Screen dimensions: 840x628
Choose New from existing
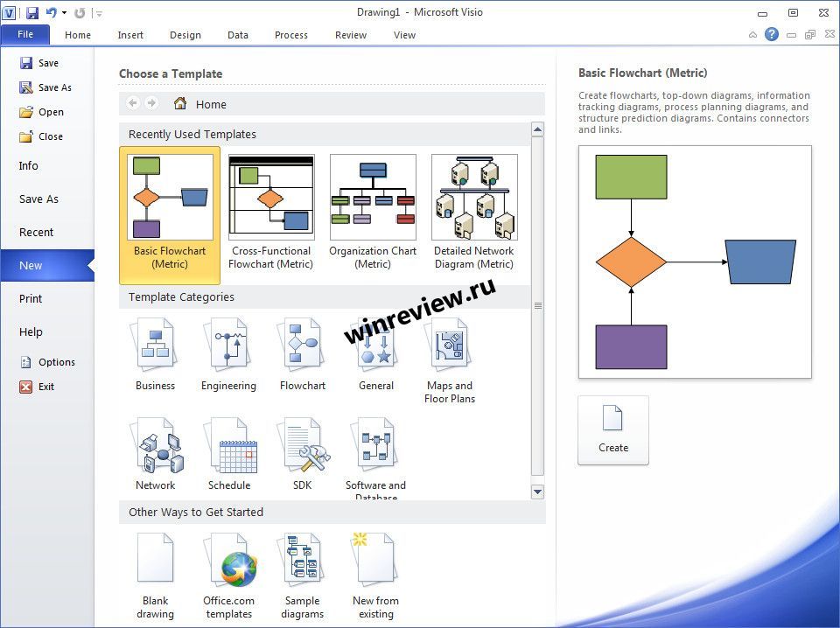click(x=375, y=576)
